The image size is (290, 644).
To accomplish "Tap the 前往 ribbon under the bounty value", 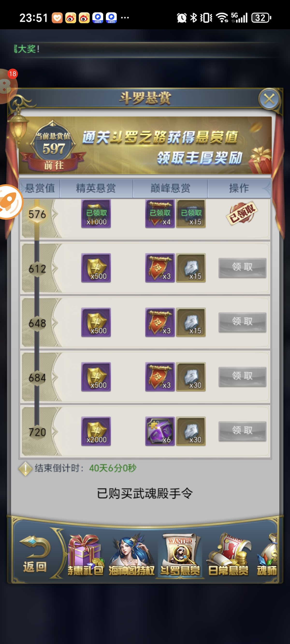I will (x=54, y=165).
